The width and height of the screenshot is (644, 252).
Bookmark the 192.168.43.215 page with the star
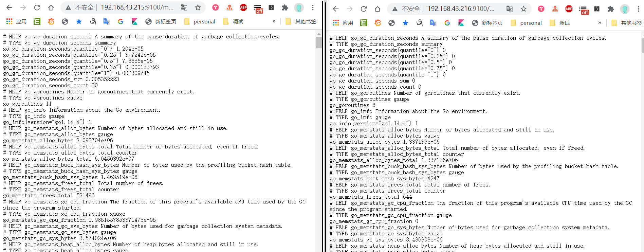point(198,7)
